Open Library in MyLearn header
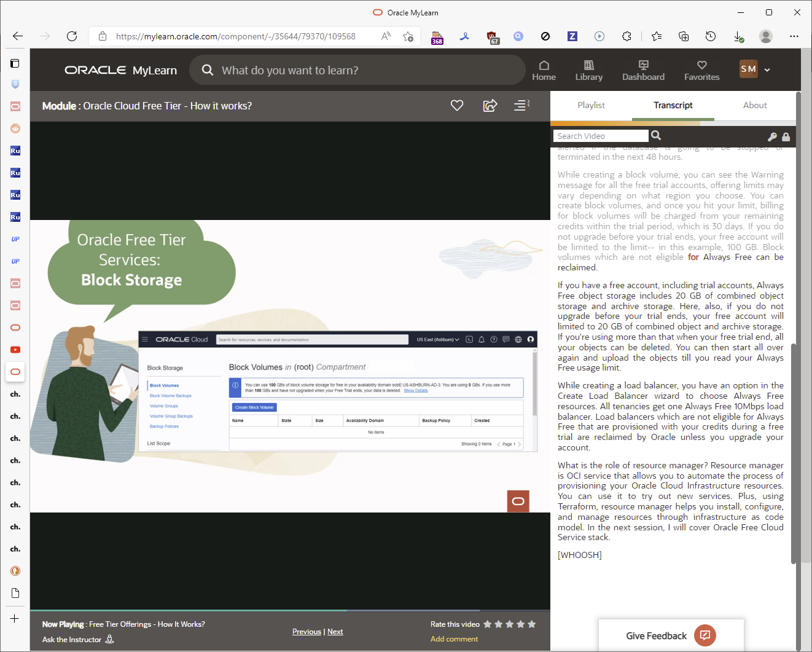 point(589,71)
